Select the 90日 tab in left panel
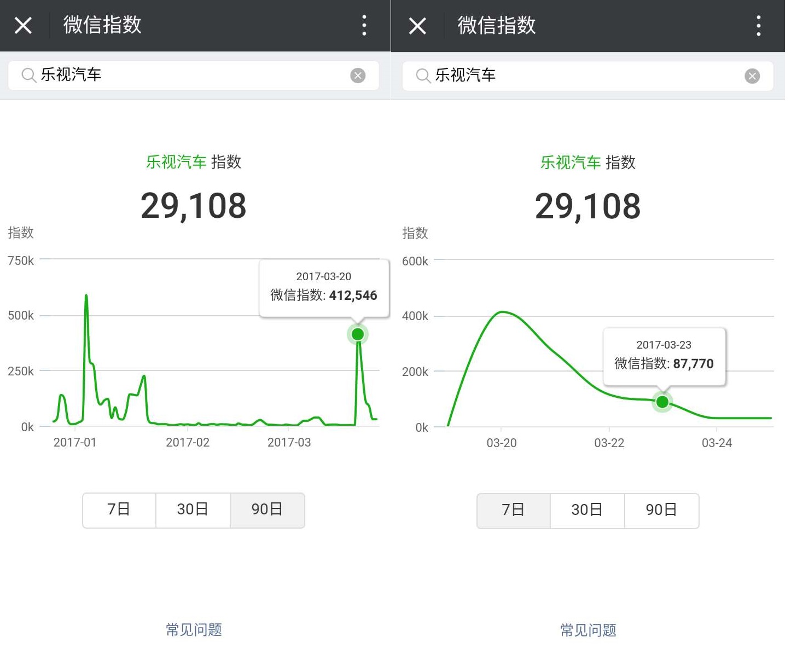Viewport: 797px width, 672px height. (x=267, y=510)
